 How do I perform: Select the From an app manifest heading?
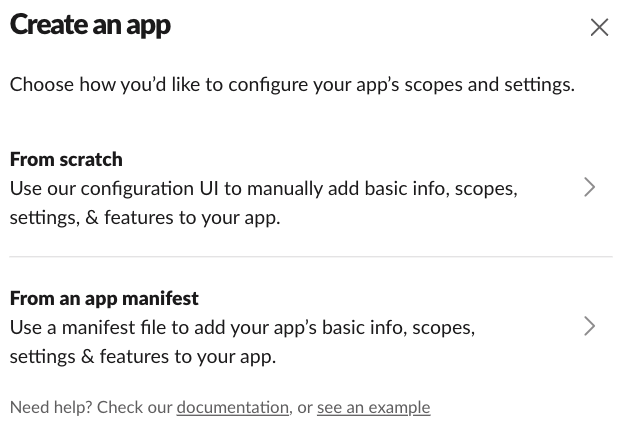(x=104, y=299)
